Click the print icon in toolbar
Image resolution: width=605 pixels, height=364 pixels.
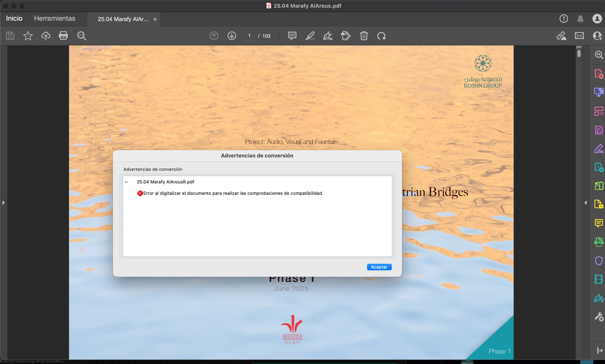(x=63, y=36)
